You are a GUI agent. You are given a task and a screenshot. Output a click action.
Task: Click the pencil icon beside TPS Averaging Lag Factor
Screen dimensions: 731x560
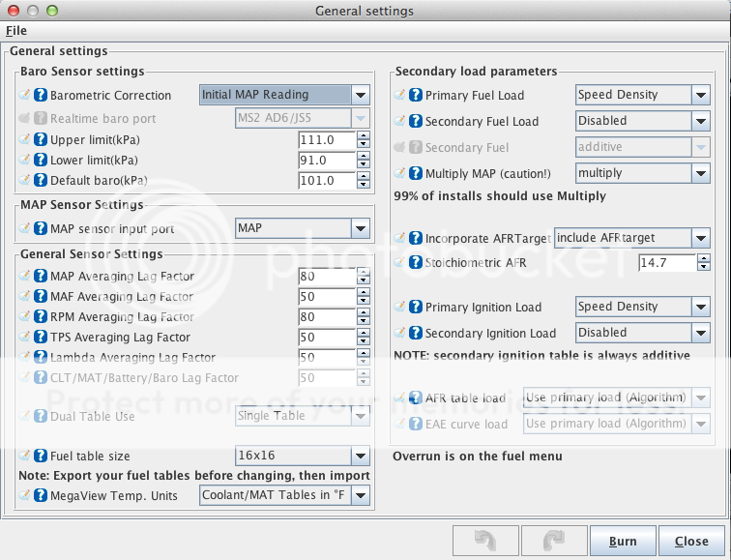point(26,338)
